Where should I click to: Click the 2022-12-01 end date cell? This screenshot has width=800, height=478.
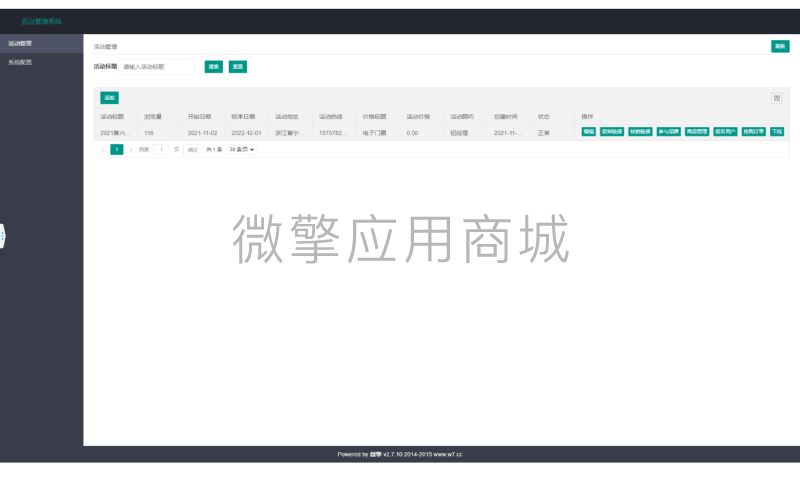(x=246, y=133)
